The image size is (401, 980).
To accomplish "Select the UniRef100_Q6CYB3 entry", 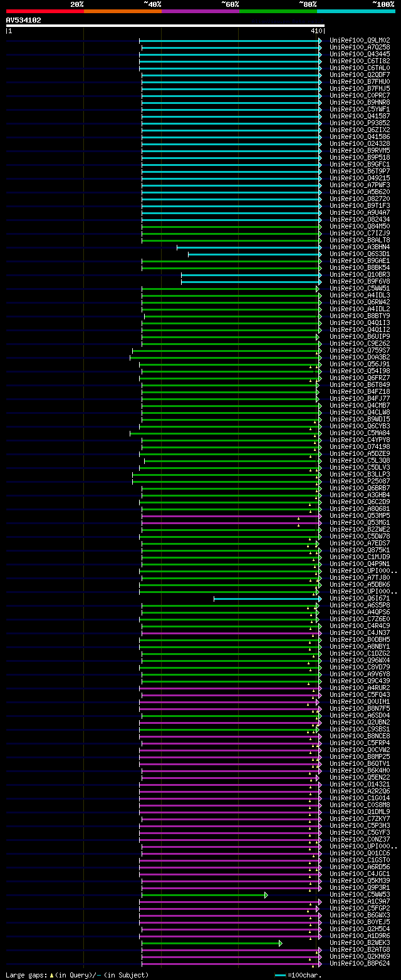I will 360,426.
